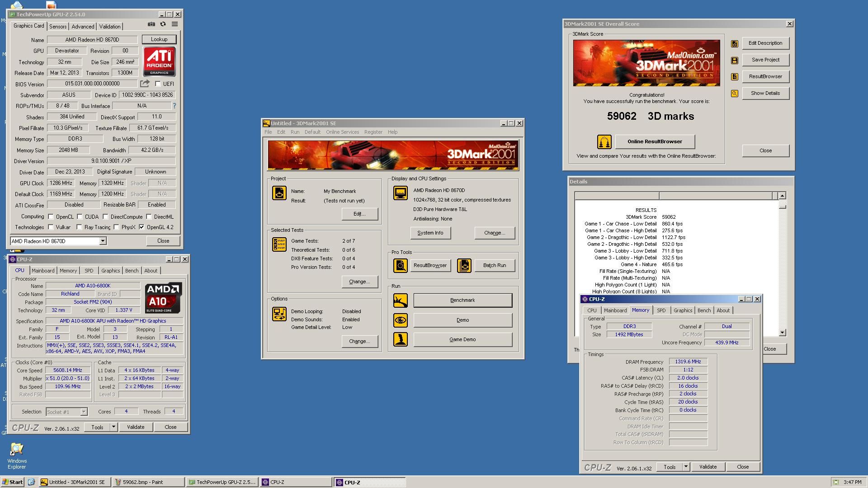
Task: Click system tray icon near clock
Action: 836,482
